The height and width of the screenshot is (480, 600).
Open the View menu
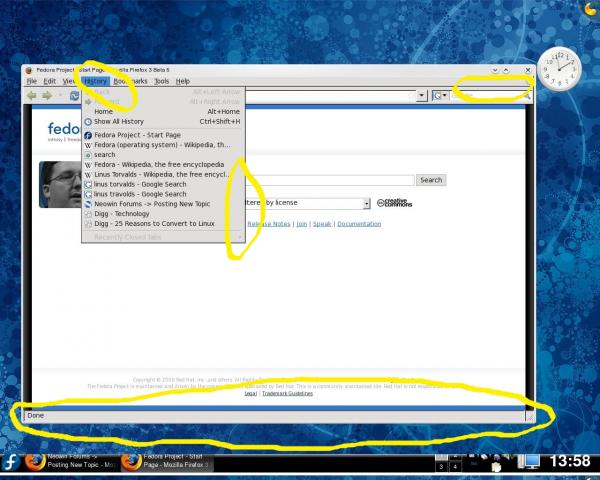(68, 81)
